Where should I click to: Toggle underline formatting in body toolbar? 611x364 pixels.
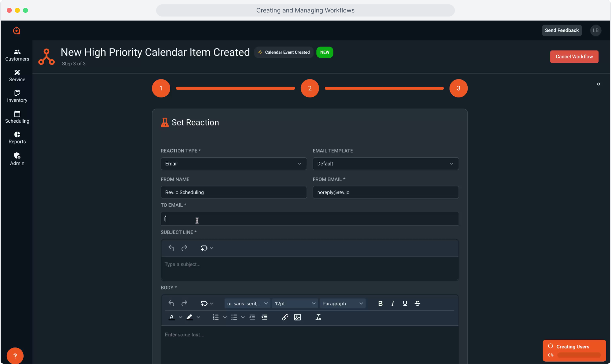[x=405, y=303]
